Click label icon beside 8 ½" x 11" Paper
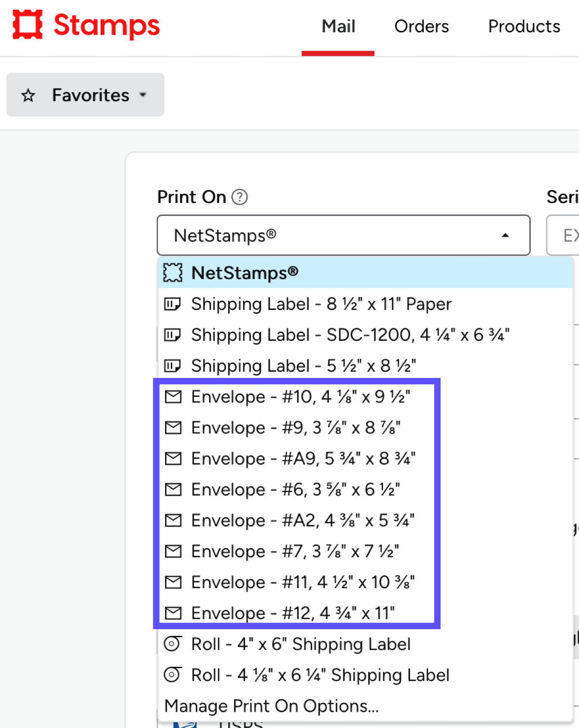 tap(172, 304)
